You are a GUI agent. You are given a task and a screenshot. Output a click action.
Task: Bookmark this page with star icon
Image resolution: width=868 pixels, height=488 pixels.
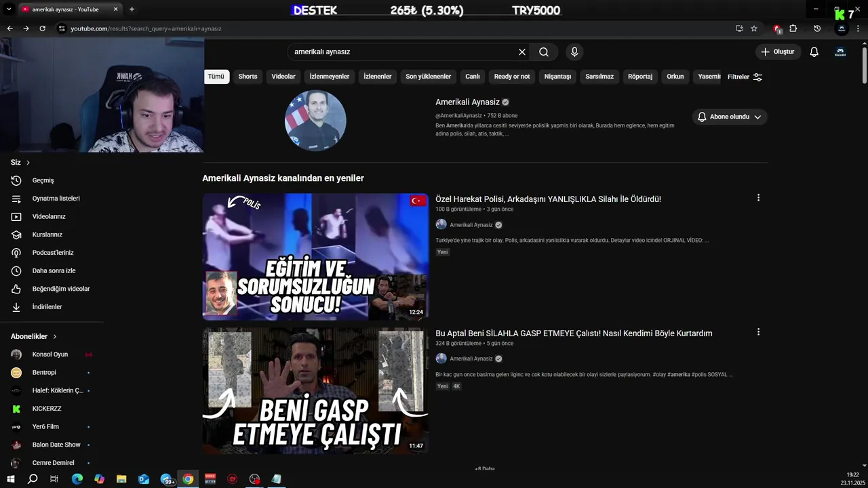754,28
